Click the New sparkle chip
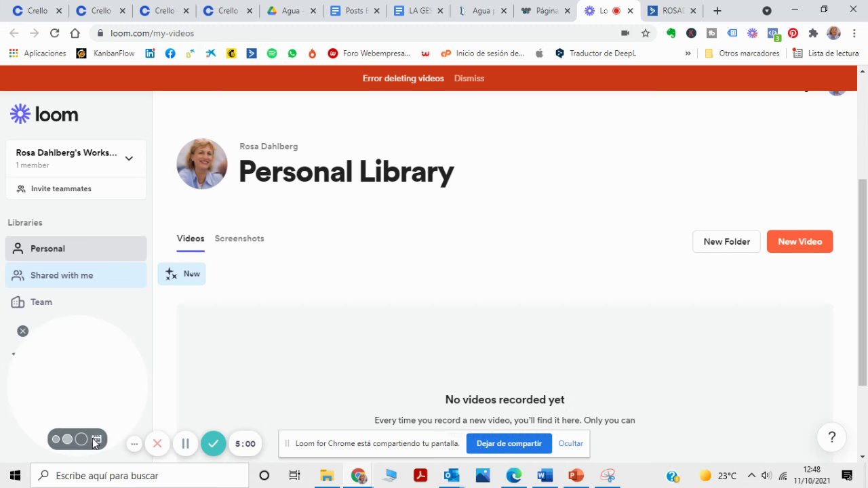Viewport: 868px width, 488px height. tap(182, 274)
